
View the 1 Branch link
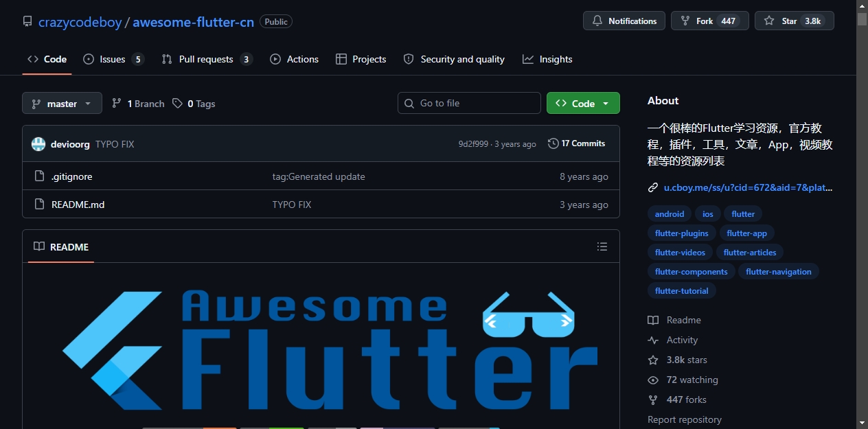point(138,104)
